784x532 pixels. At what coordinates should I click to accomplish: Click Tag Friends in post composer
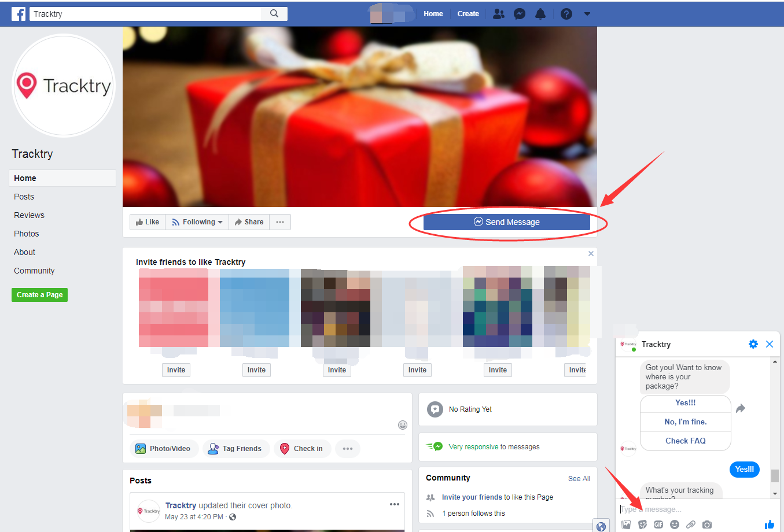pyautogui.click(x=236, y=449)
